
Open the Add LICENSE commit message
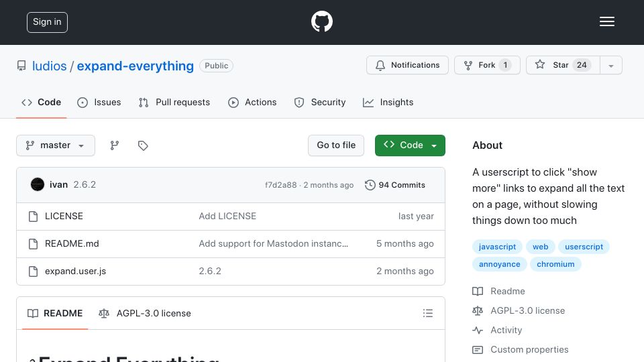coord(227,217)
